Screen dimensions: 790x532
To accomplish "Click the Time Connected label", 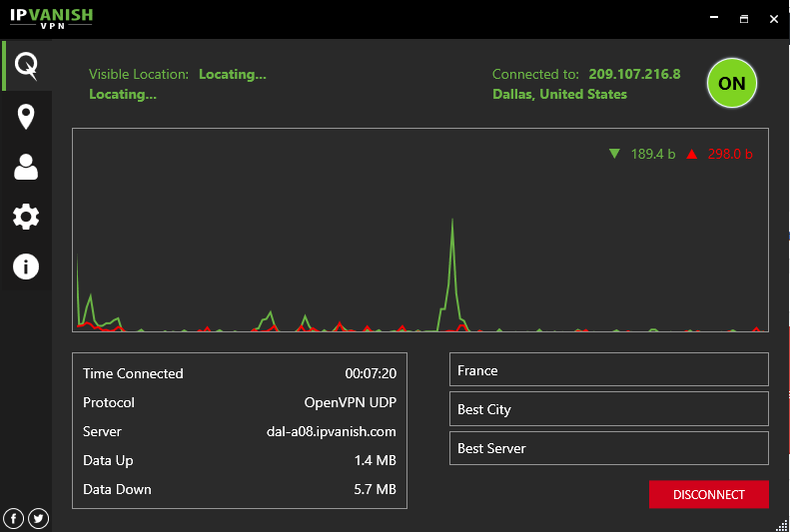I will point(133,373).
